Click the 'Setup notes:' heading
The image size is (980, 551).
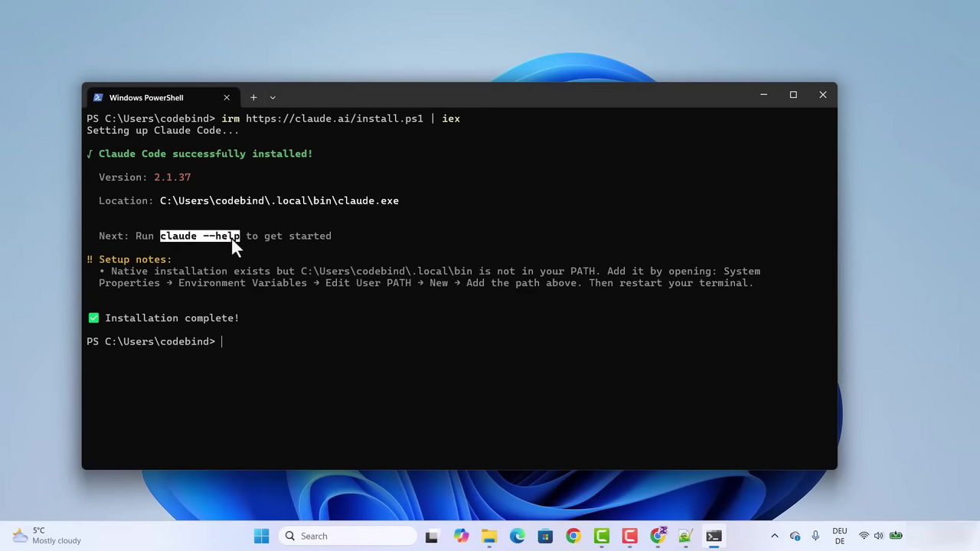pyautogui.click(x=136, y=259)
